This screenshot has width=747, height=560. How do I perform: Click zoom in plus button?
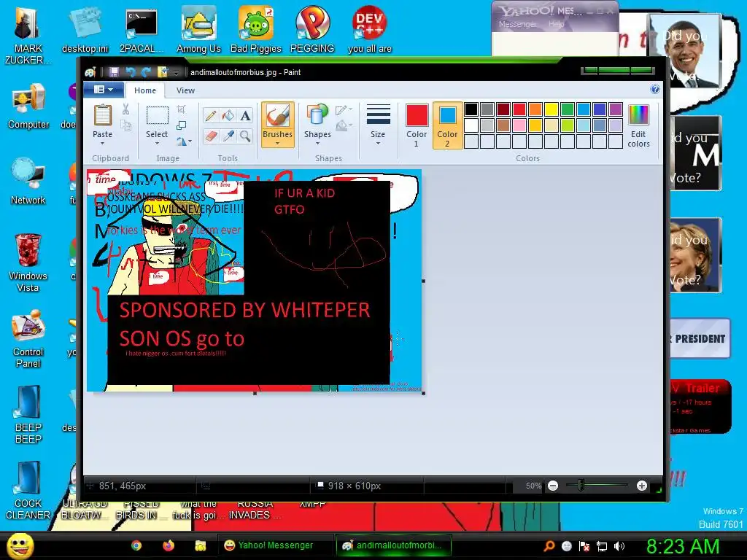(642, 486)
